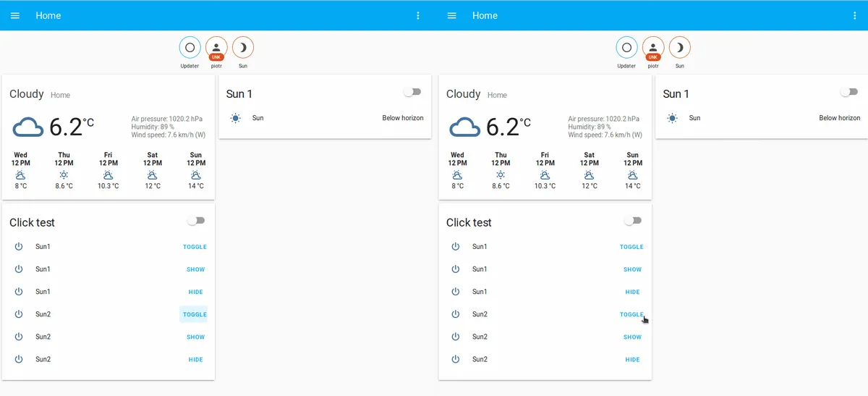
Task: Click power icon beside Sun2 TOGGLE row, left panel
Action: tap(19, 314)
